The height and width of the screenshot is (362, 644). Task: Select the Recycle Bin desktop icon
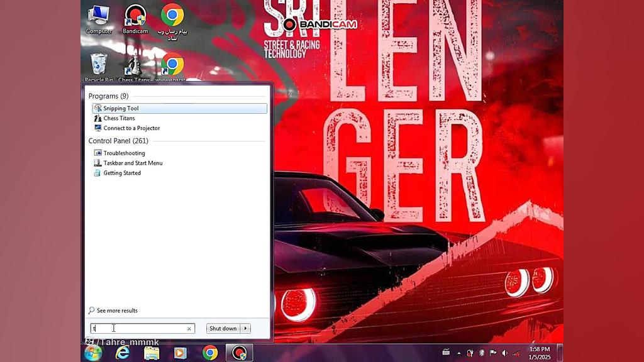click(x=99, y=67)
